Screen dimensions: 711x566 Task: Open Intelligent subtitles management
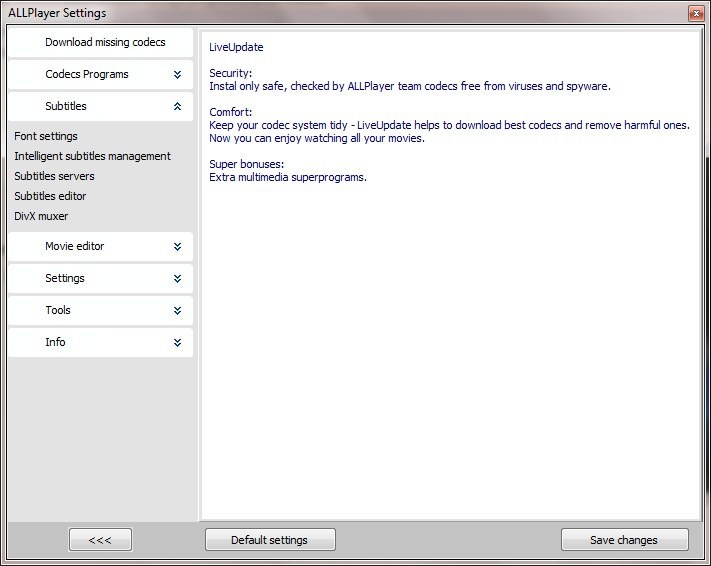[93, 156]
